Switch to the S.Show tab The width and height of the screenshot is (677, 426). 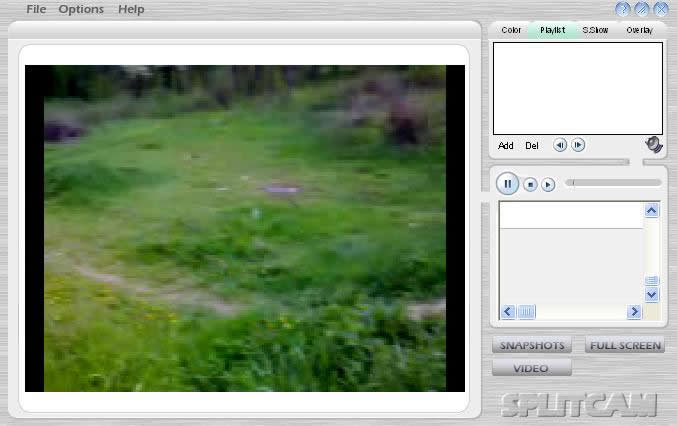point(596,30)
